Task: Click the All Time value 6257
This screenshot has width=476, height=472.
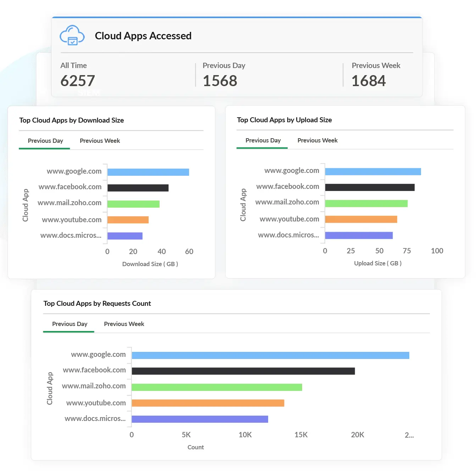Action: (x=78, y=81)
